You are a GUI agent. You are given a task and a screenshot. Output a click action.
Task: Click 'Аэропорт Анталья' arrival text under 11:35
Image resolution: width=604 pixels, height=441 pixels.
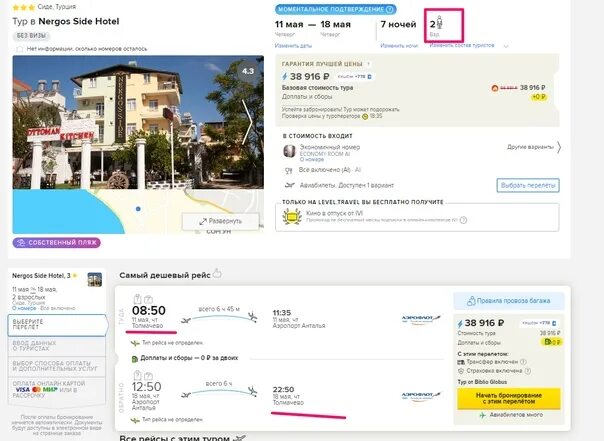tap(299, 326)
